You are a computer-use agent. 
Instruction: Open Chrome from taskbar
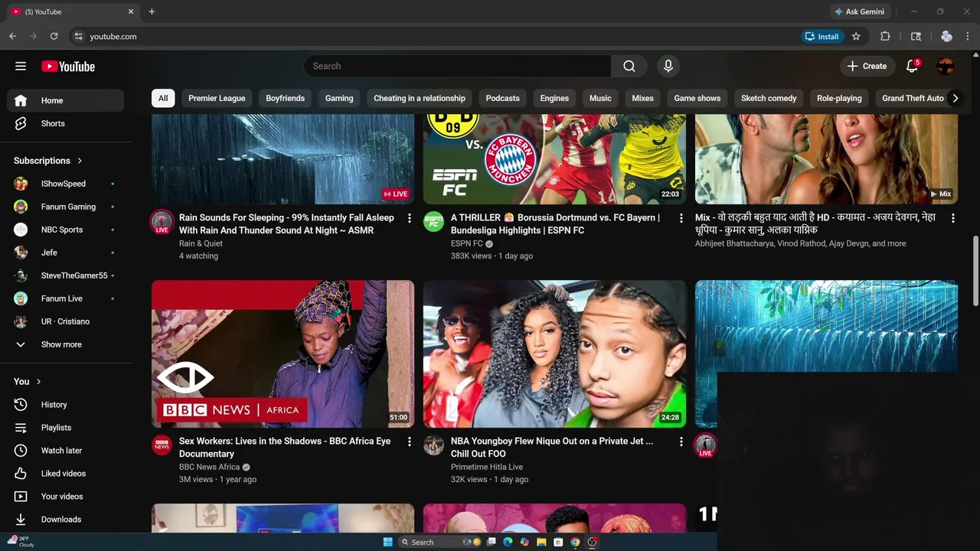(575, 542)
